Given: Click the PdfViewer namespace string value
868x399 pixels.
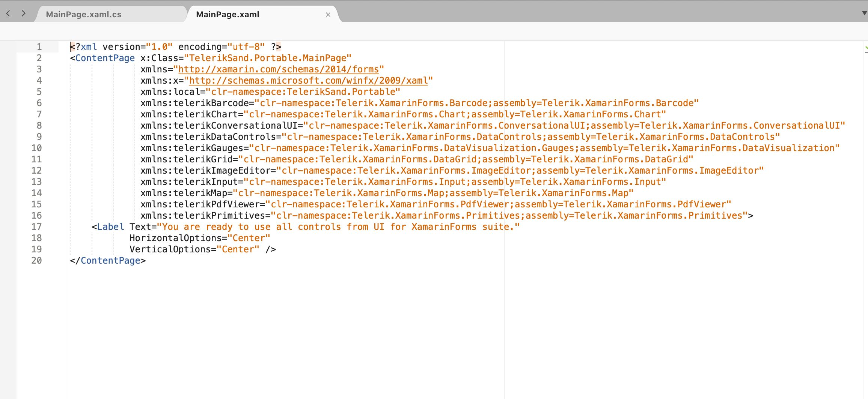Looking at the screenshot, I should tap(498, 204).
